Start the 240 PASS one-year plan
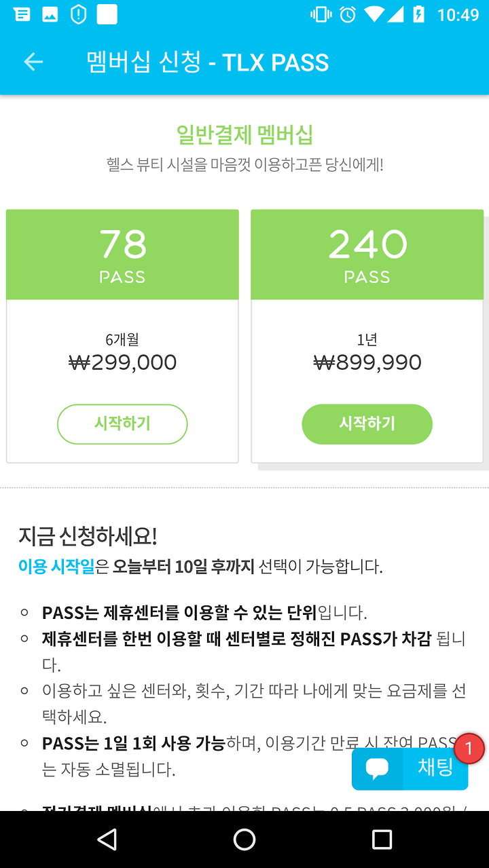This screenshot has height=868, width=489. (367, 424)
